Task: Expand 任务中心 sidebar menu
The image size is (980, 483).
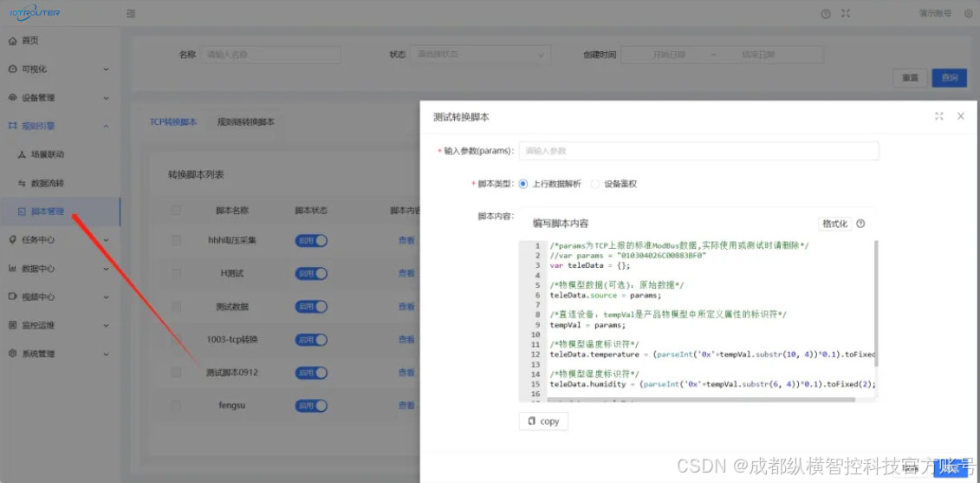Action: [60, 239]
